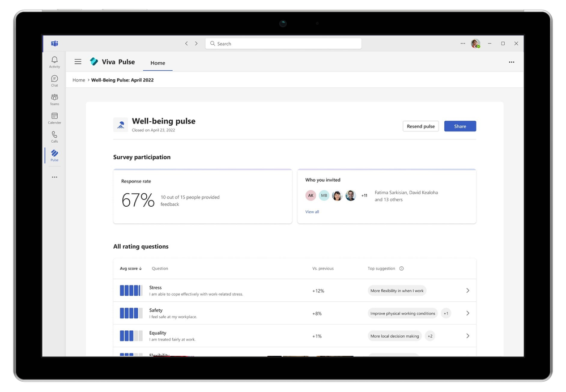Click the 67% response rate value

point(138,201)
